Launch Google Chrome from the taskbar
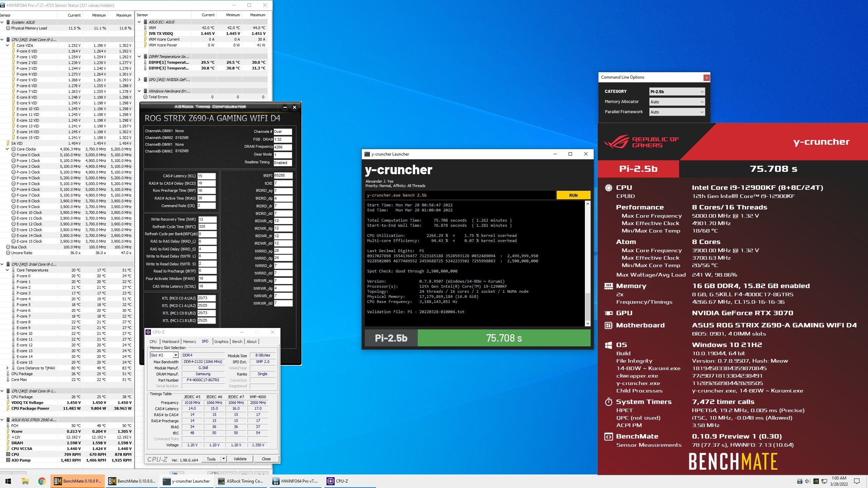The width and height of the screenshot is (868, 488). point(42,481)
